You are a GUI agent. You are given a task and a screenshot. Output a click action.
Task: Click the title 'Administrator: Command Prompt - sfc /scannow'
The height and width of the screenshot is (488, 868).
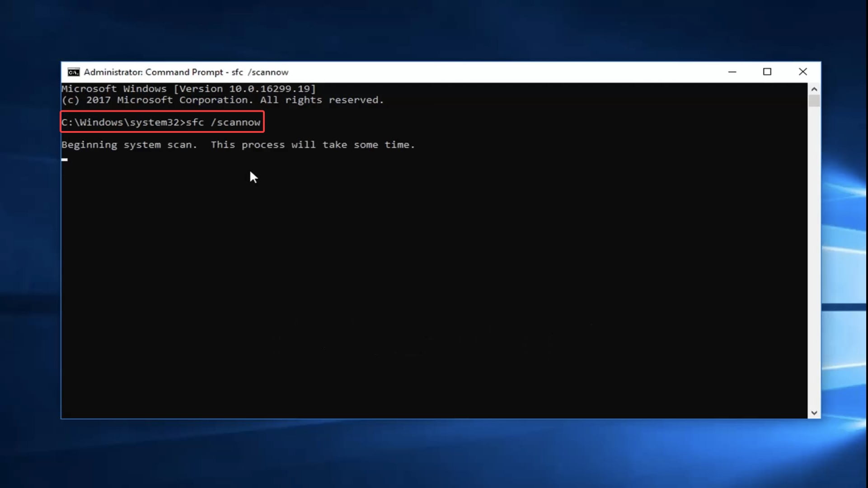(186, 72)
